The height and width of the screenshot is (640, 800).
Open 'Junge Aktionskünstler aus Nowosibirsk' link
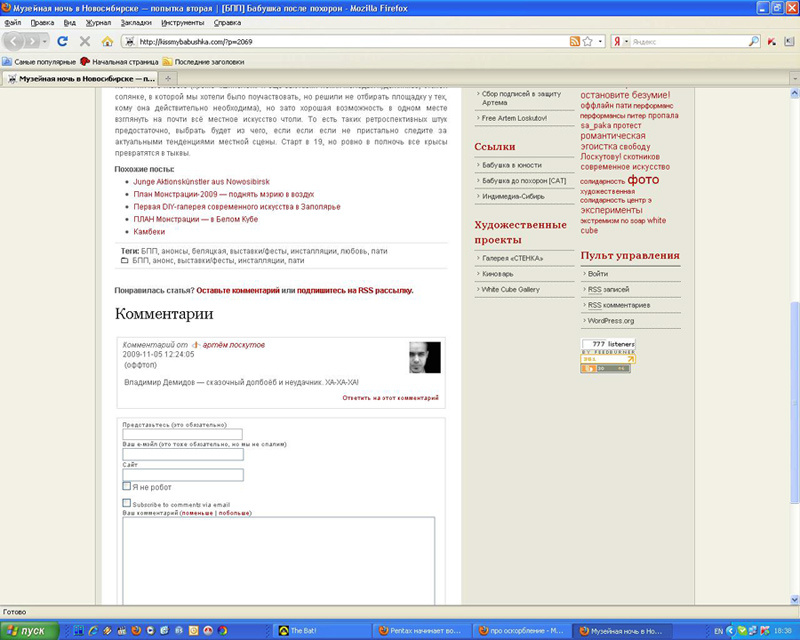click(x=202, y=182)
